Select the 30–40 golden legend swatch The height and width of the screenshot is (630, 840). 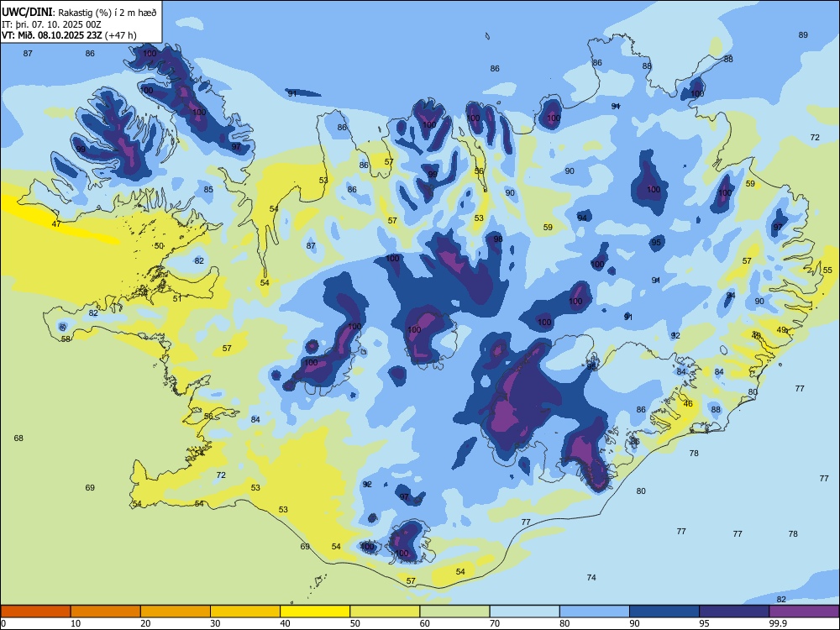pos(245,612)
